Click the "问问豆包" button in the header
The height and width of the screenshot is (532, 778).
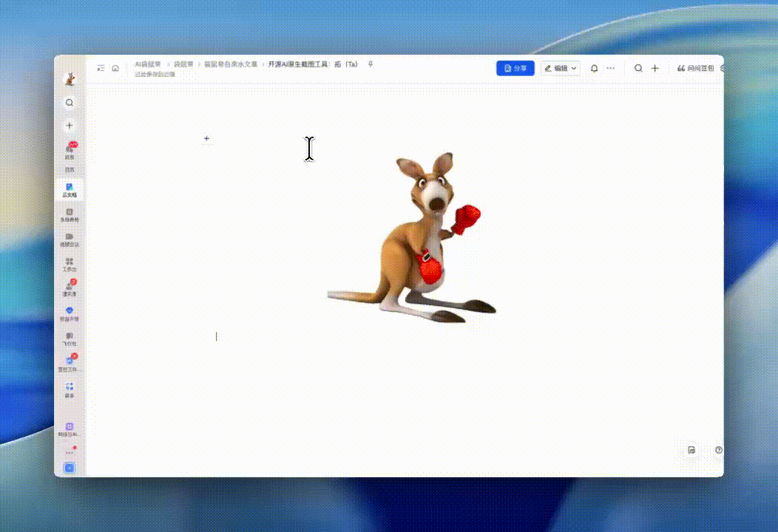tap(696, 69)
